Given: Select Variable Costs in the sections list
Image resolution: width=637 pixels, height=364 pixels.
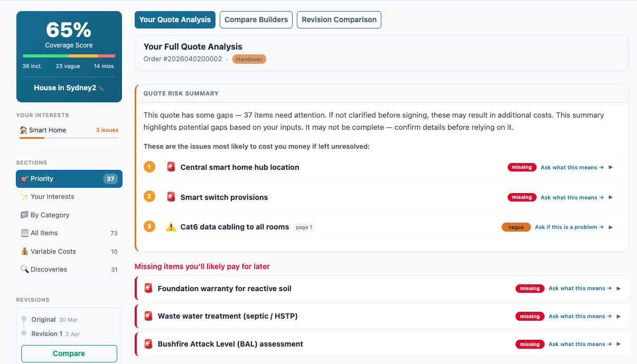Looking at the screenshot, I should 53,252.
